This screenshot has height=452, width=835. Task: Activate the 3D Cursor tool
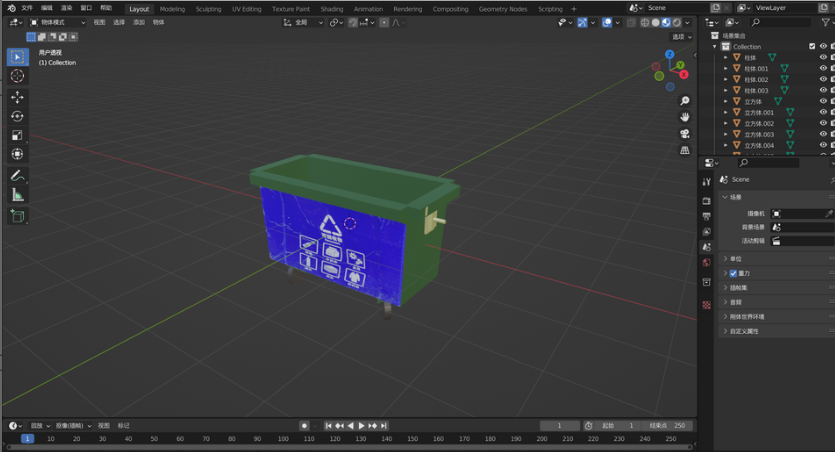[x=17, y=76]
